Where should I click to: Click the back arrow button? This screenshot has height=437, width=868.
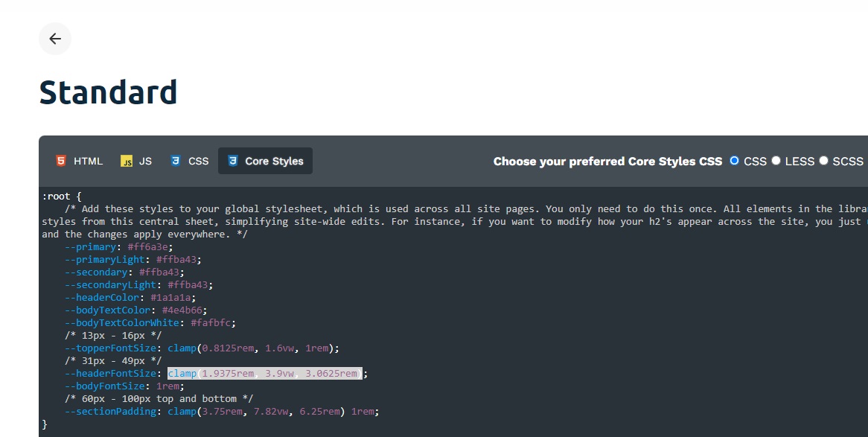pyautogui.click(x=55, y=39)
